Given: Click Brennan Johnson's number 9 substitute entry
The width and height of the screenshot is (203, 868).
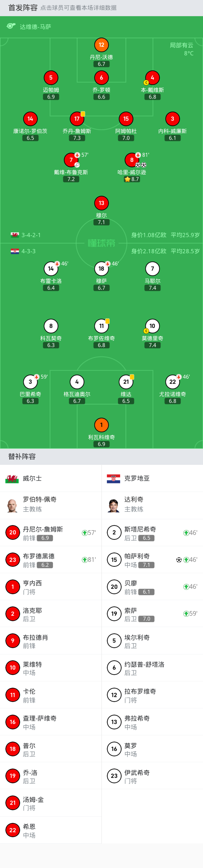Looking at the screenshot, I should click(50, 641).
